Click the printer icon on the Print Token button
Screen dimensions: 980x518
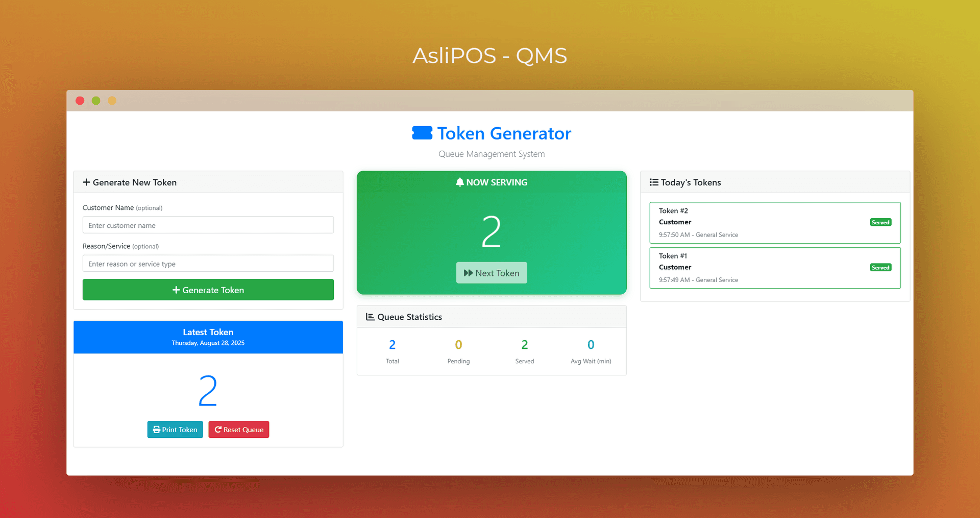click(x=156, y=430)
